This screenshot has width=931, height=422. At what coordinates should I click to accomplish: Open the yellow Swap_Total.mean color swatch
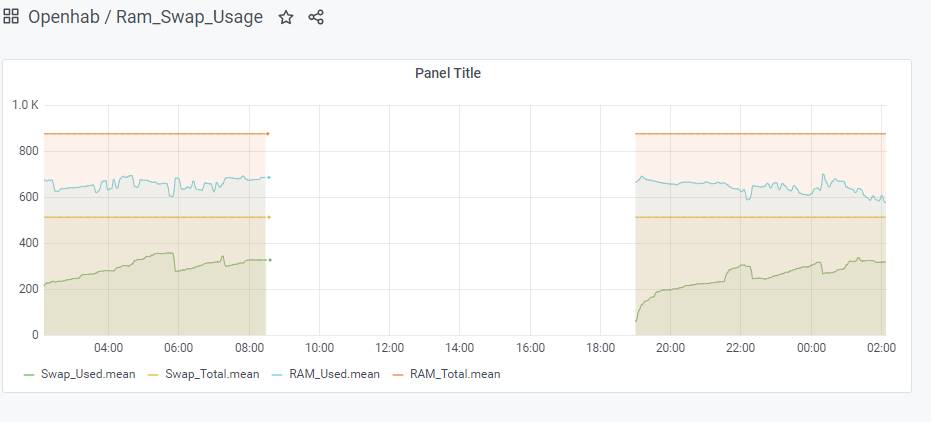(154, 374)
